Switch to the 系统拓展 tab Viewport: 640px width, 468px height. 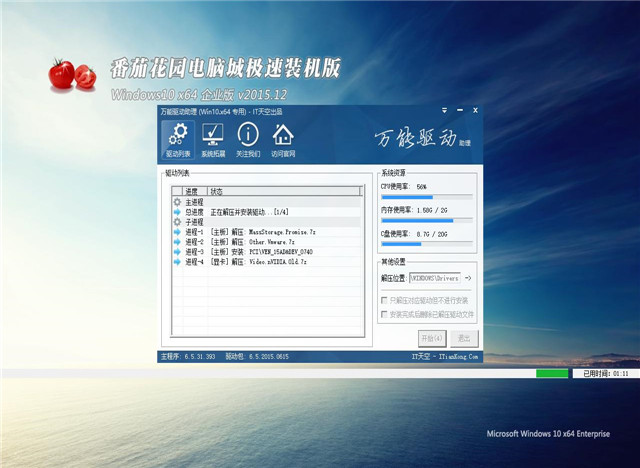tap(213, 140)
